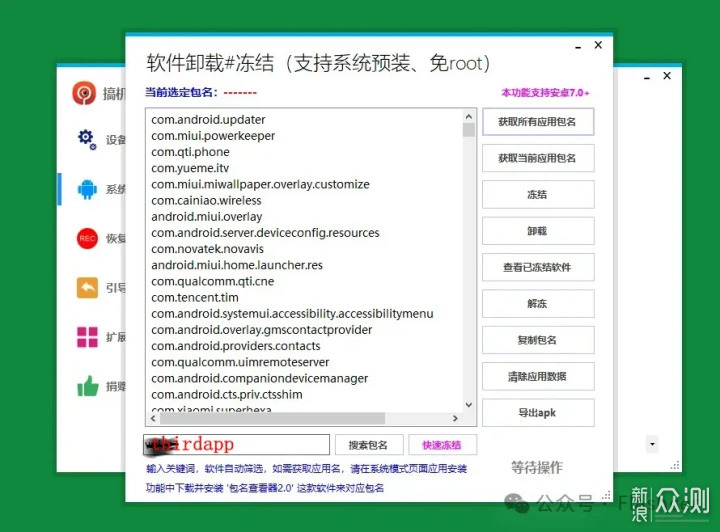Close the 软件卸载#冻结 dialog window
Viewport: 720px width, 532px height.
(598, 45)
